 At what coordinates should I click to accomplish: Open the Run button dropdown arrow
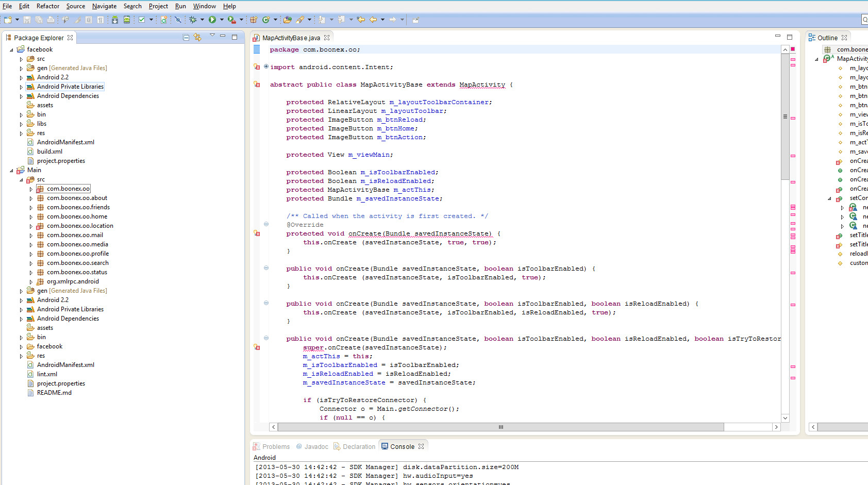pos(222,20)
